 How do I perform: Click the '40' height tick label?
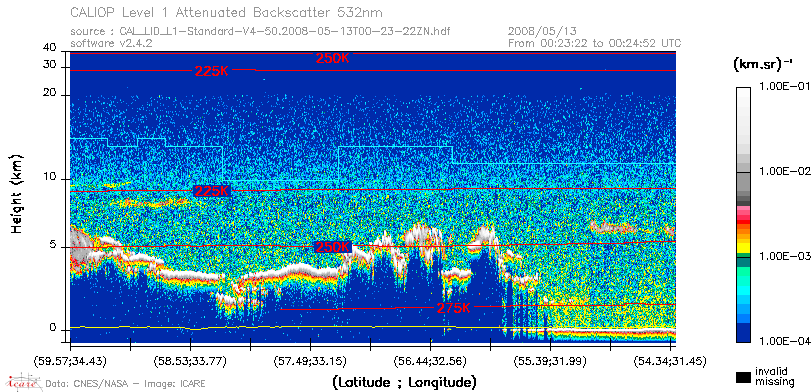coord(50,48)
